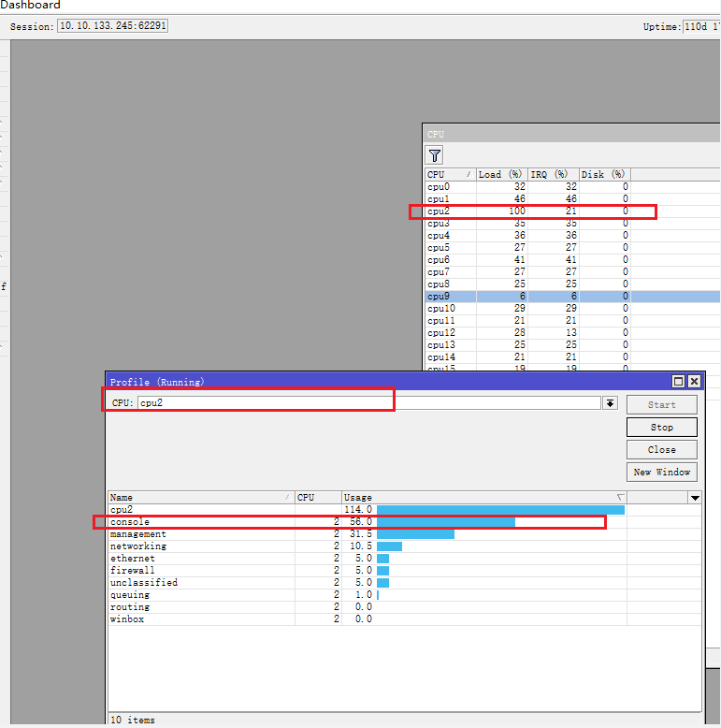Select the cpu0 row in CPU window
The width and height of the screenshot is (721, 728).
point(572,186)
